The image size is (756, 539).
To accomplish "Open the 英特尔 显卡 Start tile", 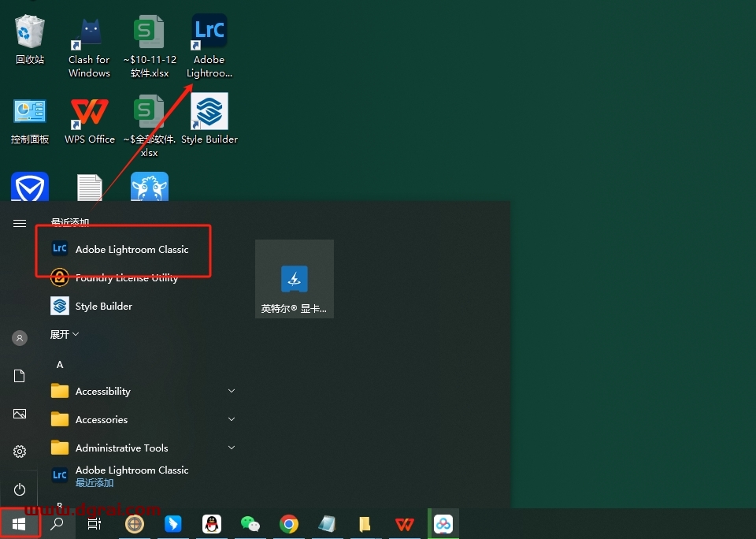I will 295,279.
